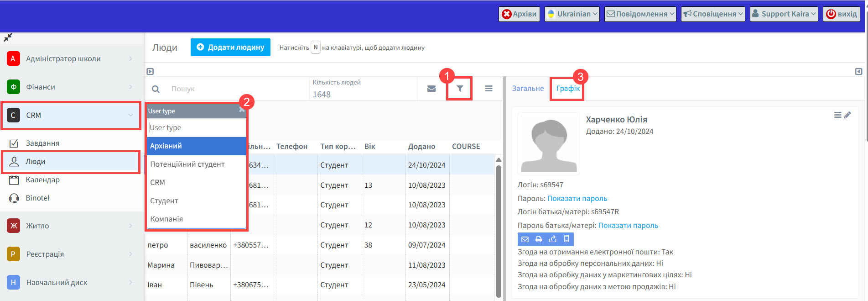Click Показати пароль next to Пароль батька/матері
The height and width of the screenshot is (301, 868).
coord(628,225)
